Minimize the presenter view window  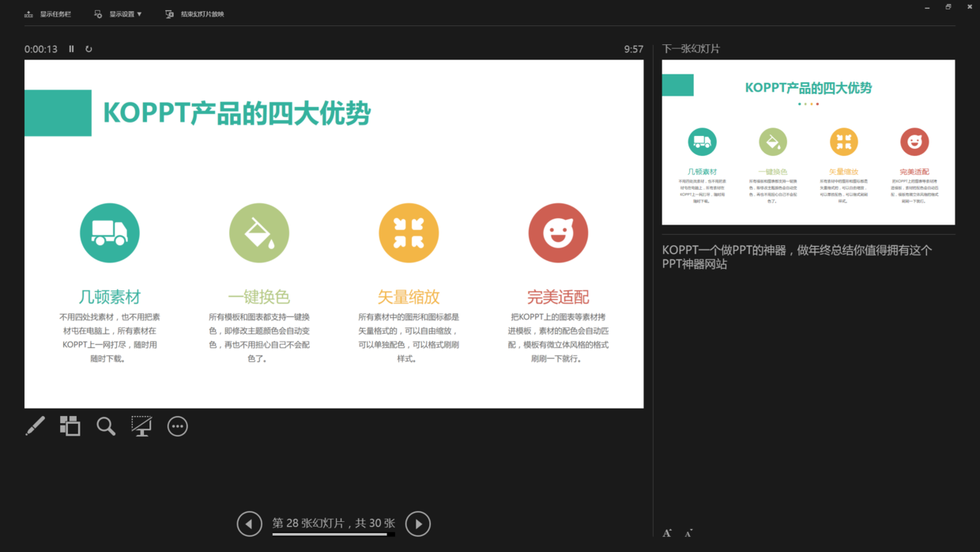coord(927,7)
